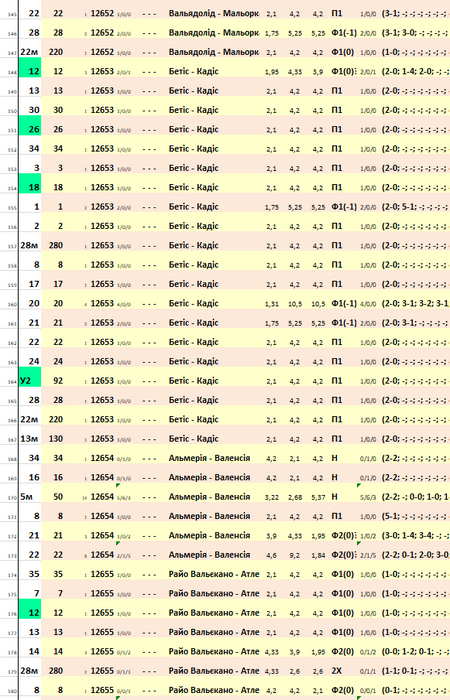This screenshot has width=450, height=700.
Task: Click the score cell '(5-1; -; -' in row 171
Action: pyautogui.click(x=415, y=517)
